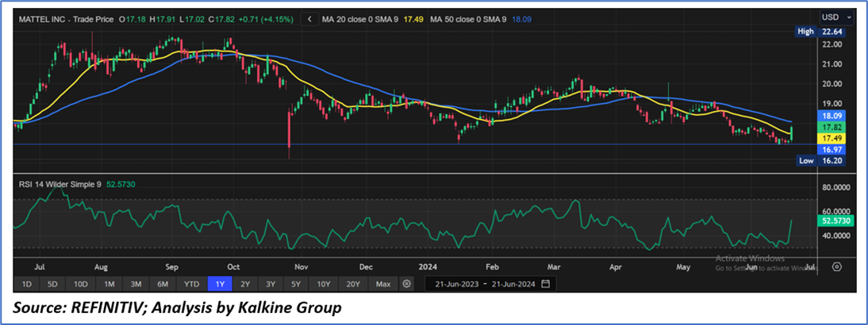
Task: Select the active 1Y range button
Action: tap(218, 283)
